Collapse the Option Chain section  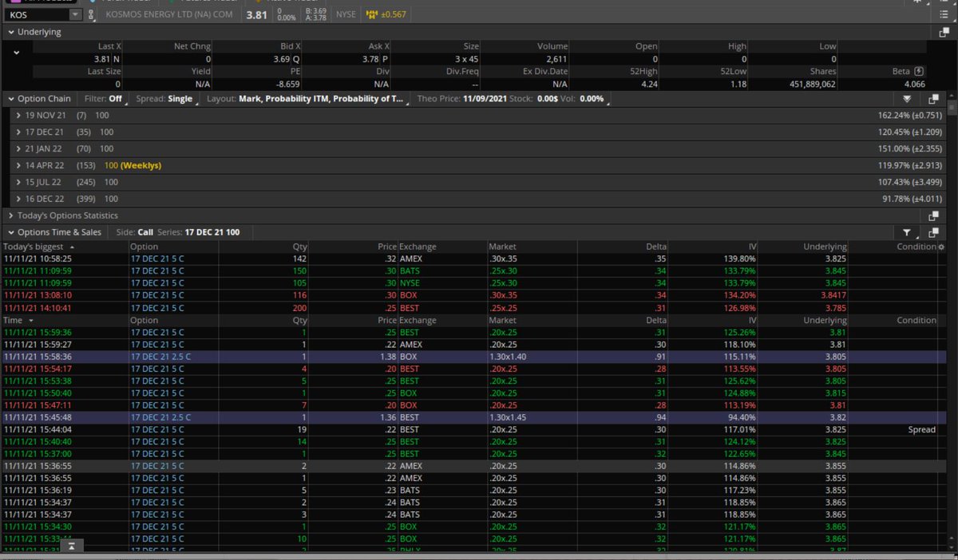[10, 99]
